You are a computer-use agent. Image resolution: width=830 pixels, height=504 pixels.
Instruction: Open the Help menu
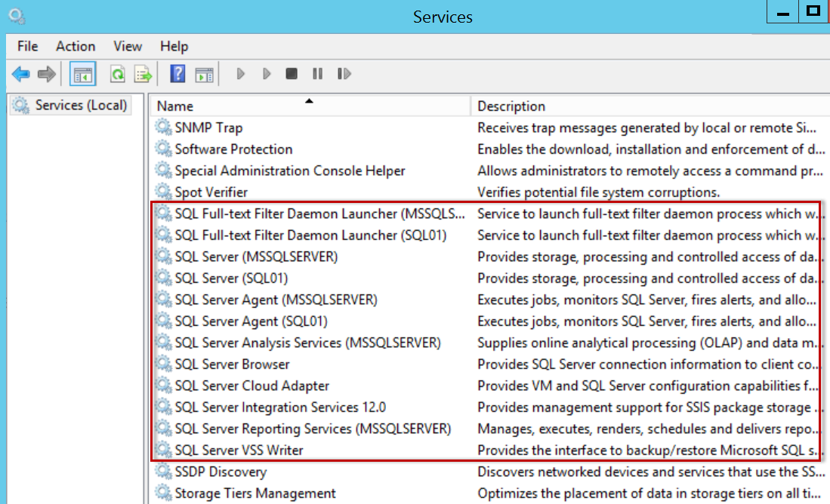174,47
